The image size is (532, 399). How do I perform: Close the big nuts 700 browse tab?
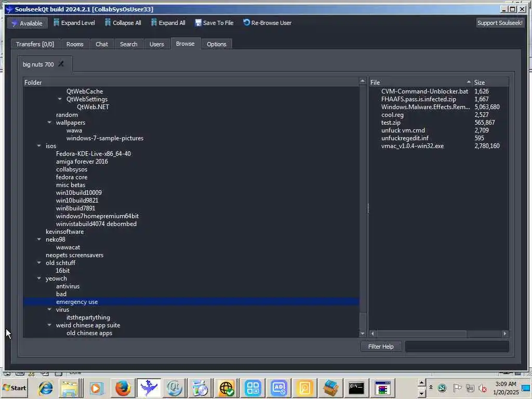point(61,64)
